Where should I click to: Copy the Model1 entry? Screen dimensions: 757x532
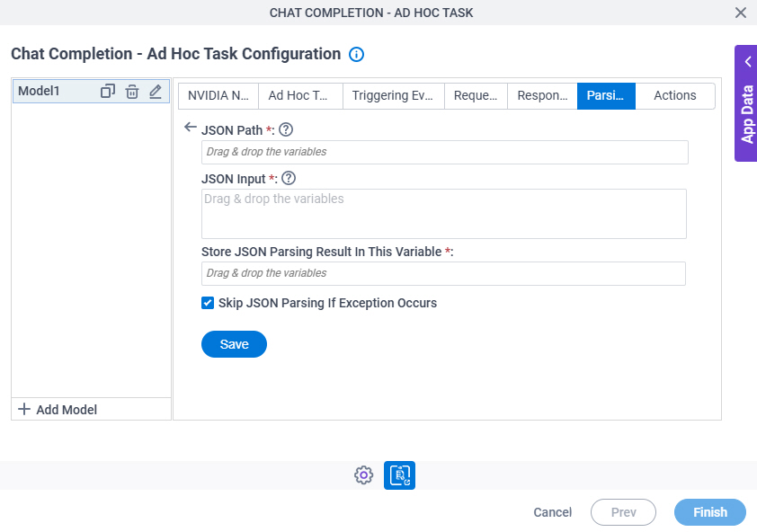[108, 91]
